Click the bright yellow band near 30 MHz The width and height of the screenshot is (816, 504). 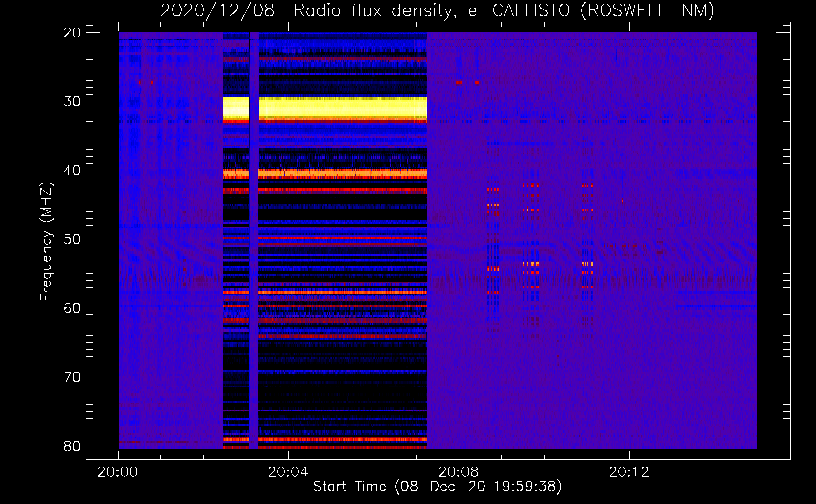click(325, 108)
